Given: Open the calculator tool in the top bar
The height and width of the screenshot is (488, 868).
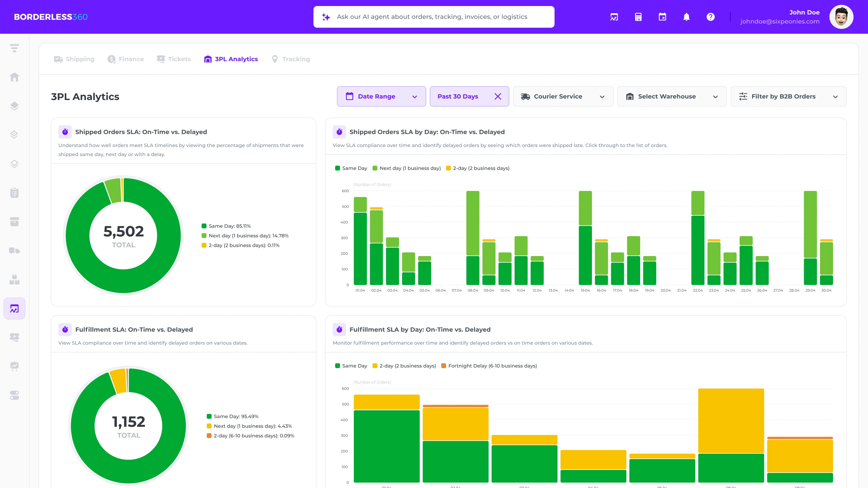Looking at the screenshot, I should tap(638, 17).
